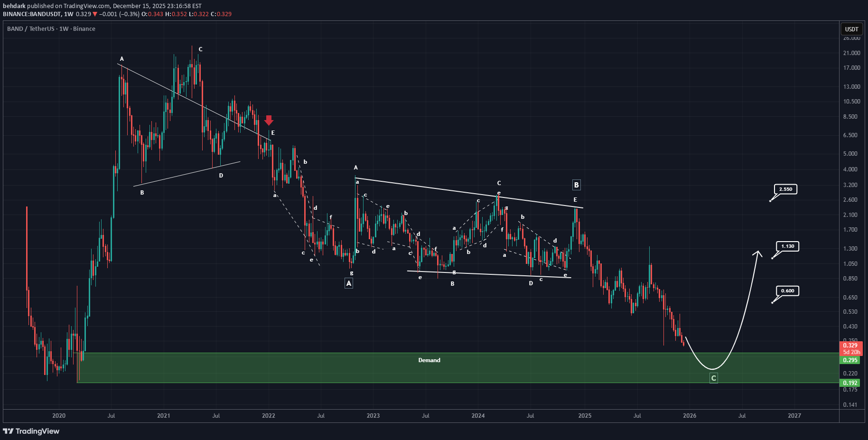Click the green 0.295 price axis label

point(851,360)
